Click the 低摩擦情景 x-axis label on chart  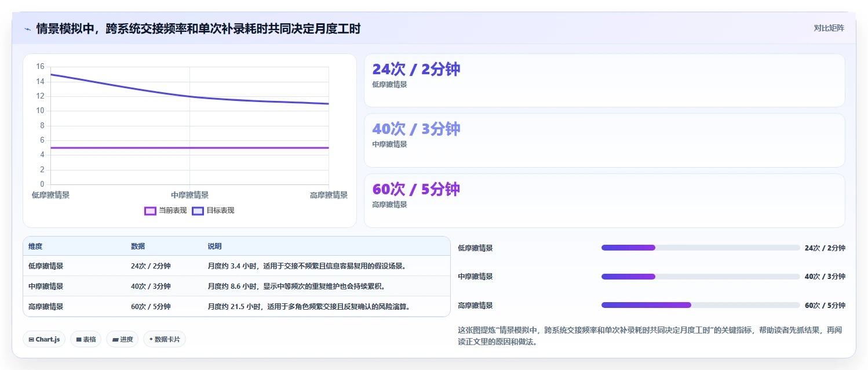click(x=50, y=195)
